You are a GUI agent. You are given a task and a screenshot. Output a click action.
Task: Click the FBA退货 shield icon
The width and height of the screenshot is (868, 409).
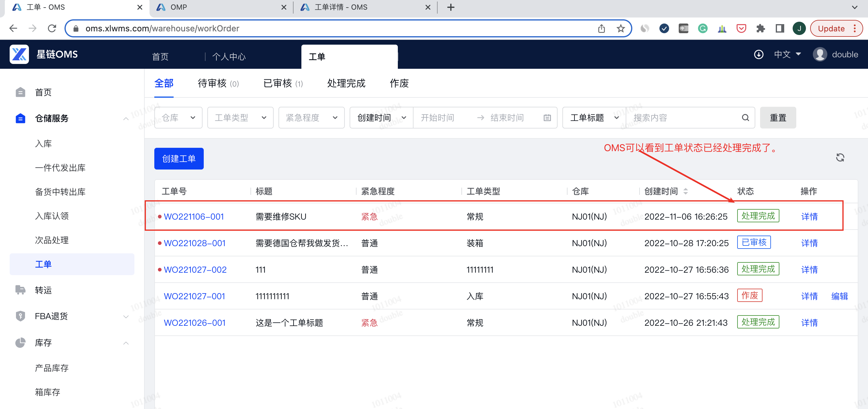[20, 316]
